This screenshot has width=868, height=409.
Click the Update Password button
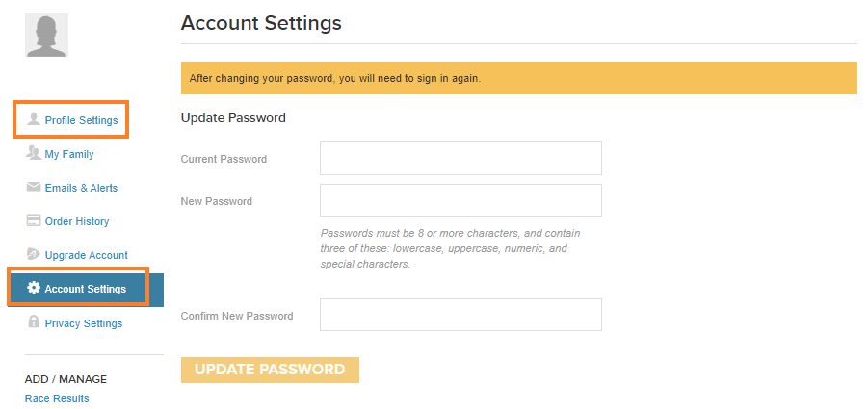(270, 370)
